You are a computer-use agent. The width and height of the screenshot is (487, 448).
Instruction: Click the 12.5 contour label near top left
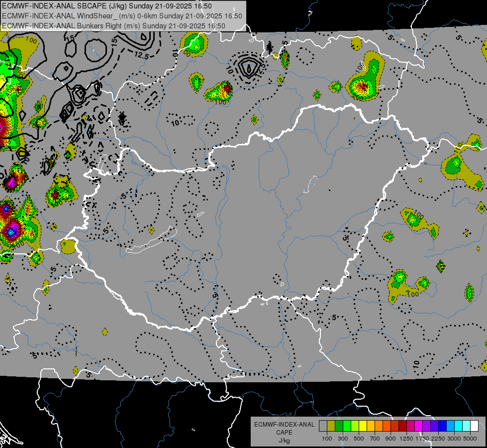click(x=142, y=56)
